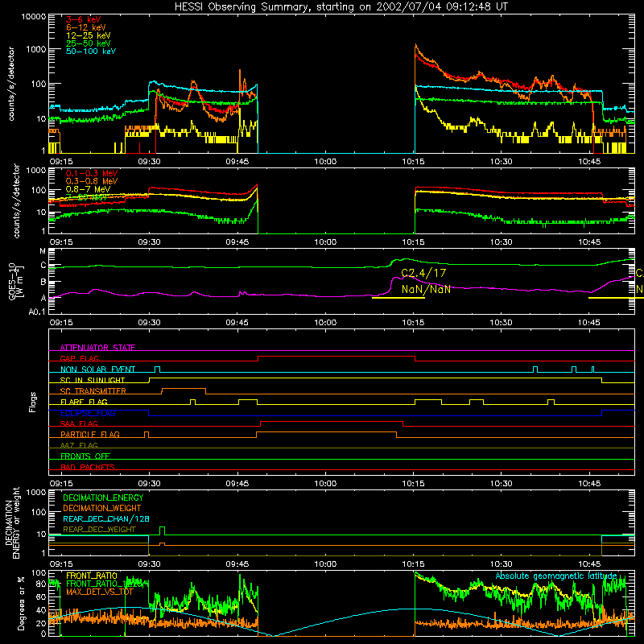This screenshot has height=644, width=644.
Task: Select the A0.1 tick on the GOES axis
Action: point(37,312)
